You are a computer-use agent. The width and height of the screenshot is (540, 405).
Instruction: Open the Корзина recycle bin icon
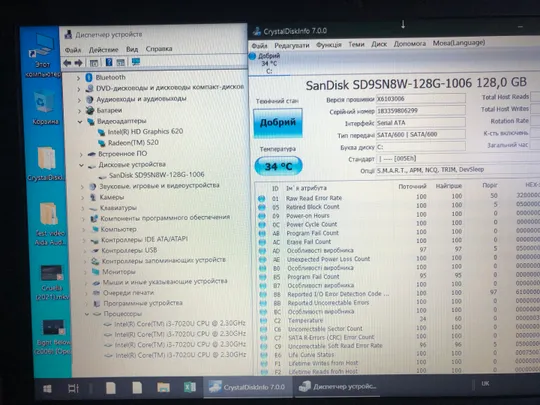click(x=45, y=107)
